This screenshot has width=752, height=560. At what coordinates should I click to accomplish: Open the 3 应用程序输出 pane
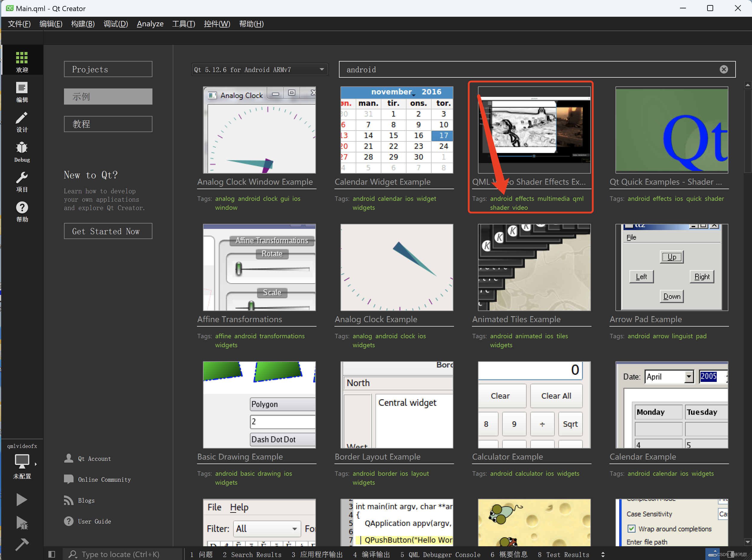click(x=317, y=555)
